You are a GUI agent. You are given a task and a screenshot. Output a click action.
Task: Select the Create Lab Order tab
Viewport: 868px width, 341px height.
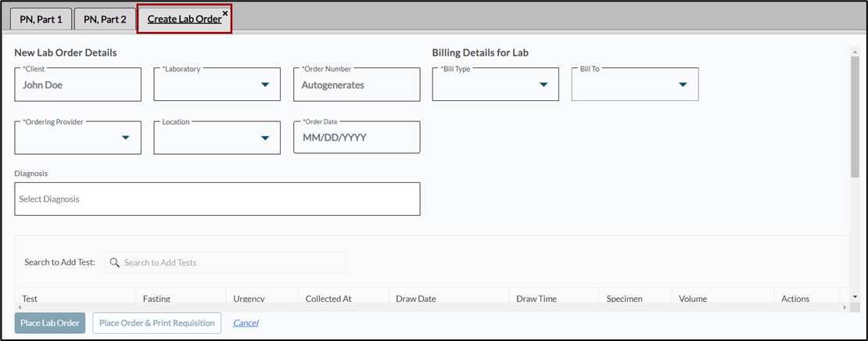click(184, 19)
